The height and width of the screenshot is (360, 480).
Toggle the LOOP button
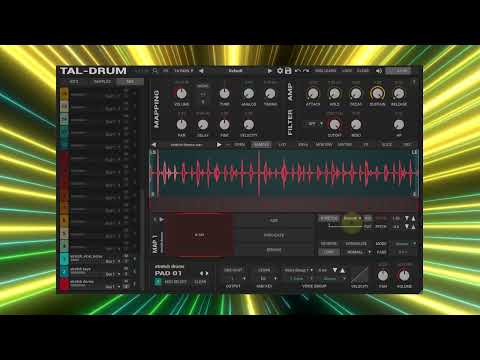(x=329, y=252)
